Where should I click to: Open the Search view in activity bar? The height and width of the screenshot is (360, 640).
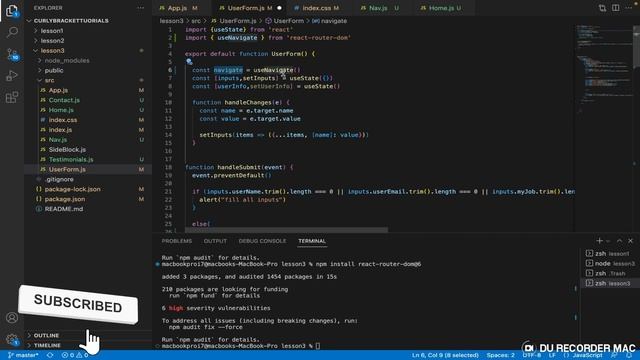(12, 32)
